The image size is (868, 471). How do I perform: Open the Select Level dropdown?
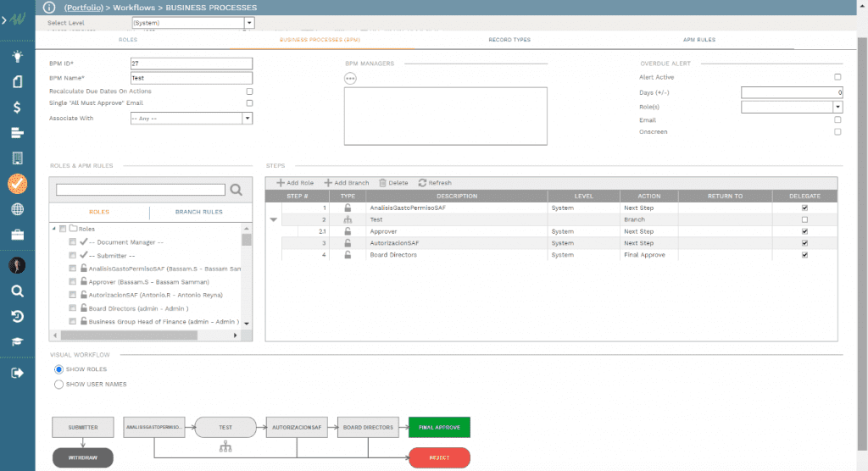pos(248,23)
